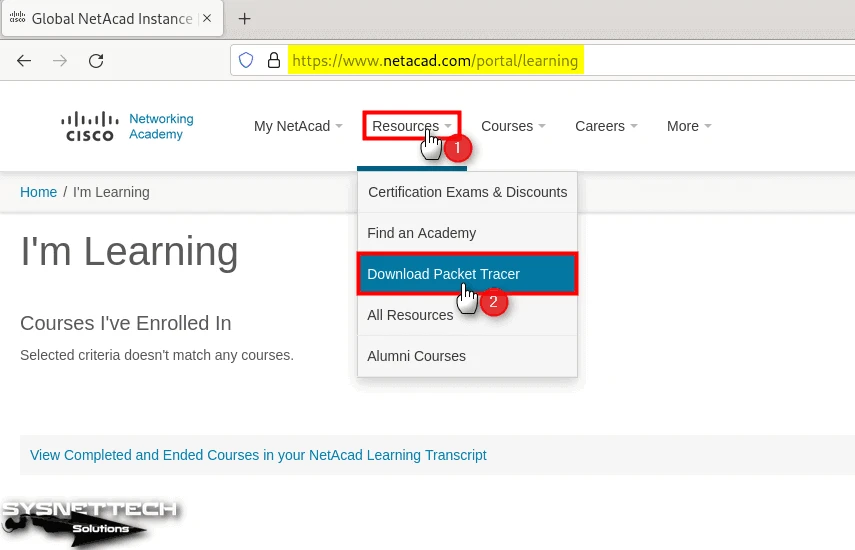Open the Resources dropdown menu
855x550 pixels.
(x=410, y=126)
